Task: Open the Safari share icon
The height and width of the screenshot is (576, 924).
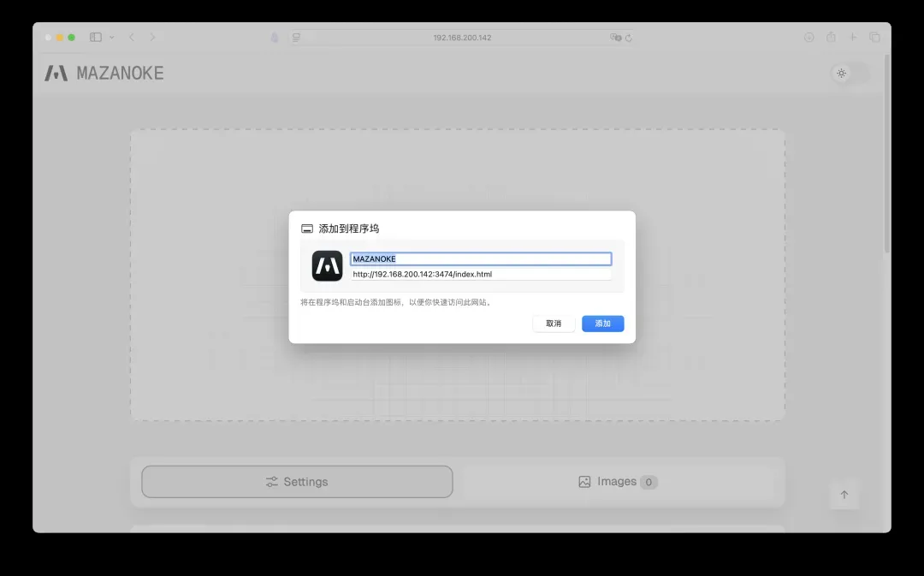Action: click(x=831, y=38)
